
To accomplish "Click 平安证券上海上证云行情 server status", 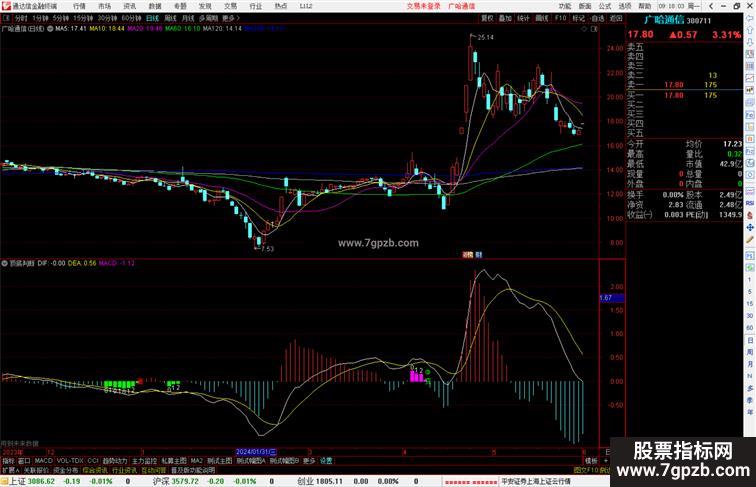I will [536, 481].
